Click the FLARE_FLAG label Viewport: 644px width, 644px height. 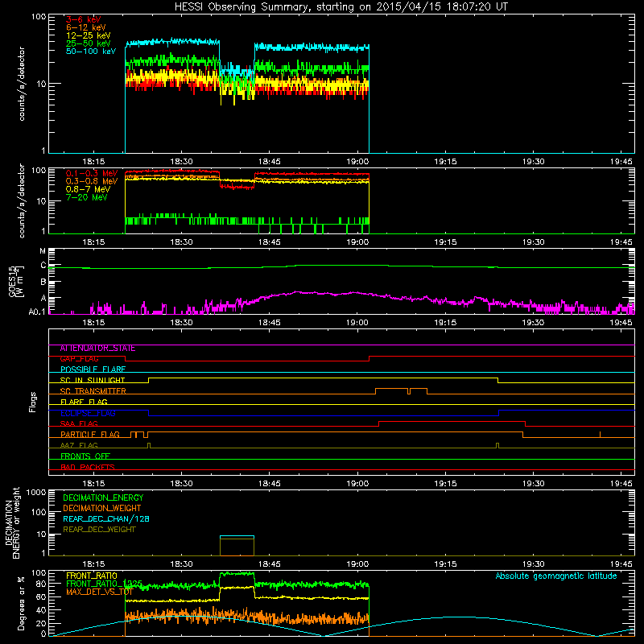[x=84, y=402]
